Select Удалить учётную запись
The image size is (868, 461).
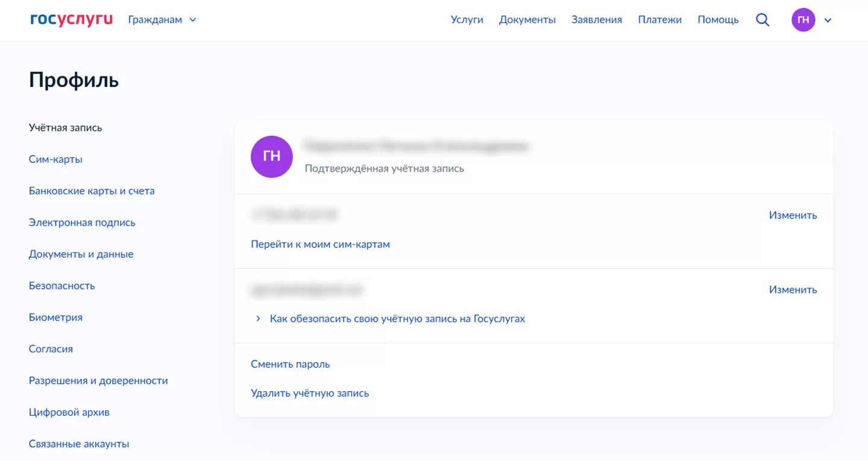(x=310, y=393)
